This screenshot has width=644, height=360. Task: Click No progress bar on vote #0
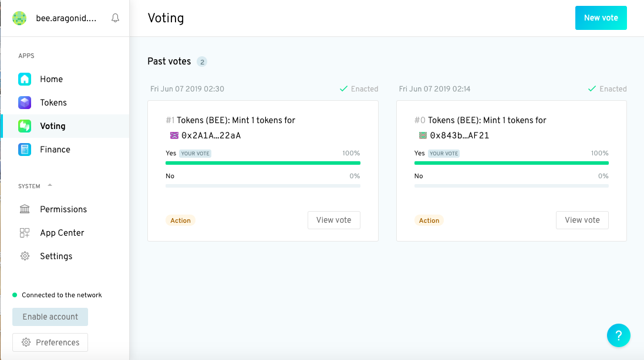[511, 186]
